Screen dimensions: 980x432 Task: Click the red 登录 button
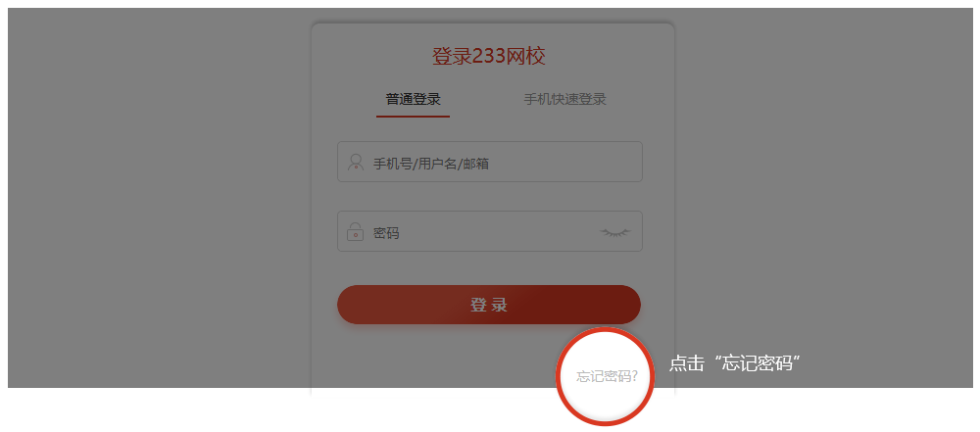(489, 305)
